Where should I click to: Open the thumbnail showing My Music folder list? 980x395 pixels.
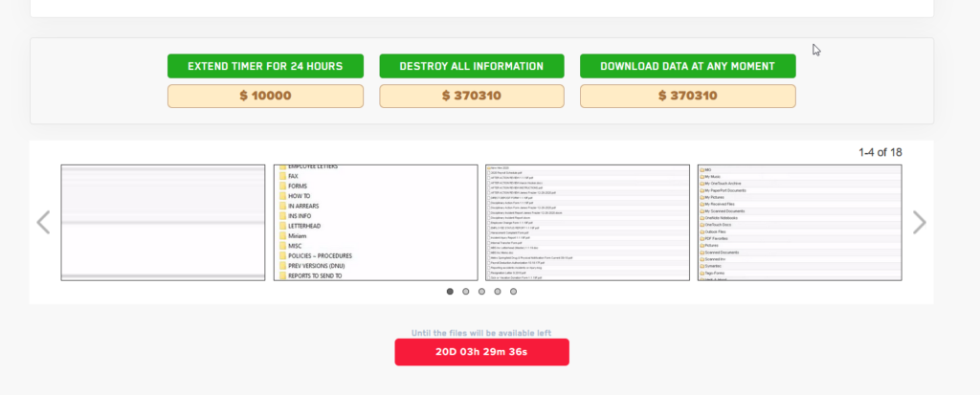click(800, 223)
